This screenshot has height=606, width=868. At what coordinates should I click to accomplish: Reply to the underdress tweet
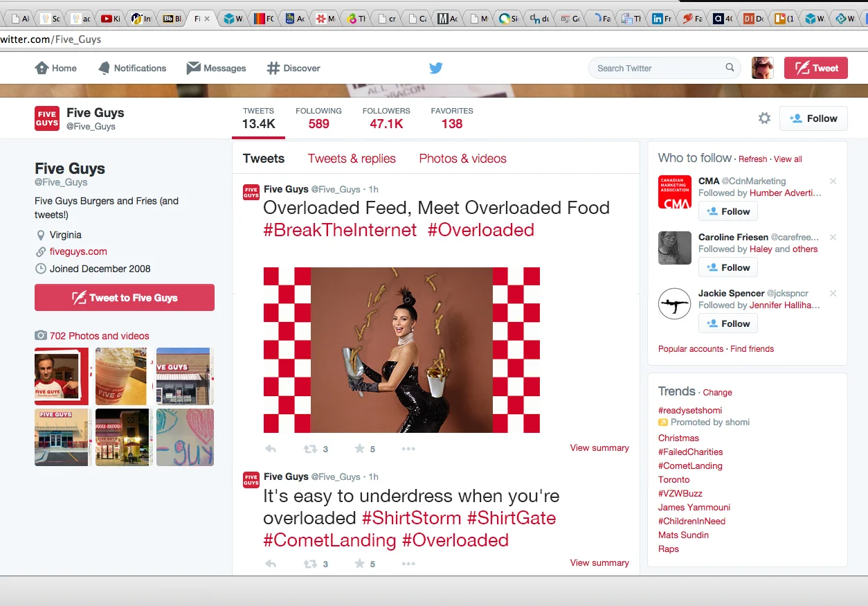pos(271,564)
